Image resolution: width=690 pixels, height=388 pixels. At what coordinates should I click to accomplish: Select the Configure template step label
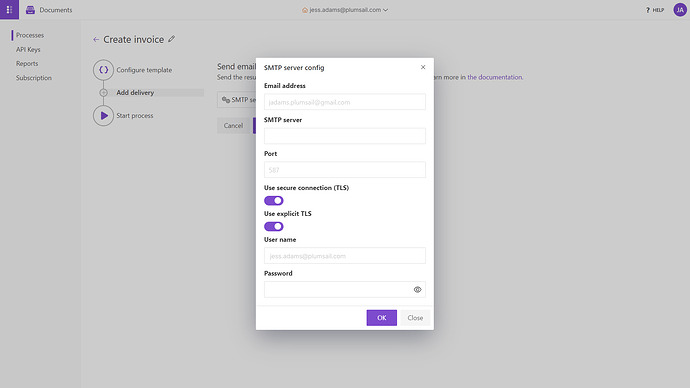click(x=144, y=70)
